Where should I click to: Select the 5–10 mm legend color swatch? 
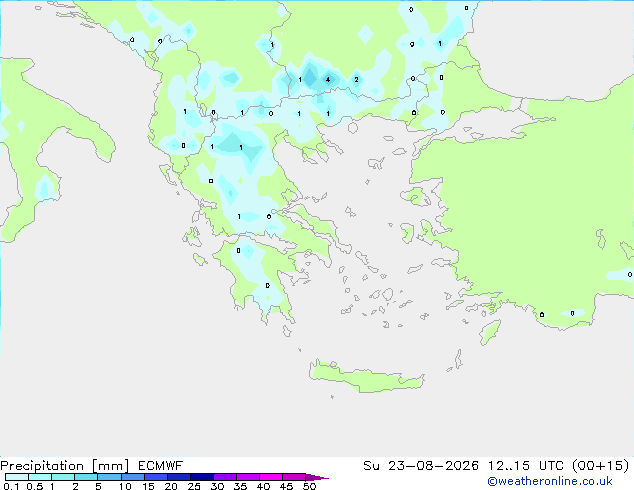tap(109, 477)
